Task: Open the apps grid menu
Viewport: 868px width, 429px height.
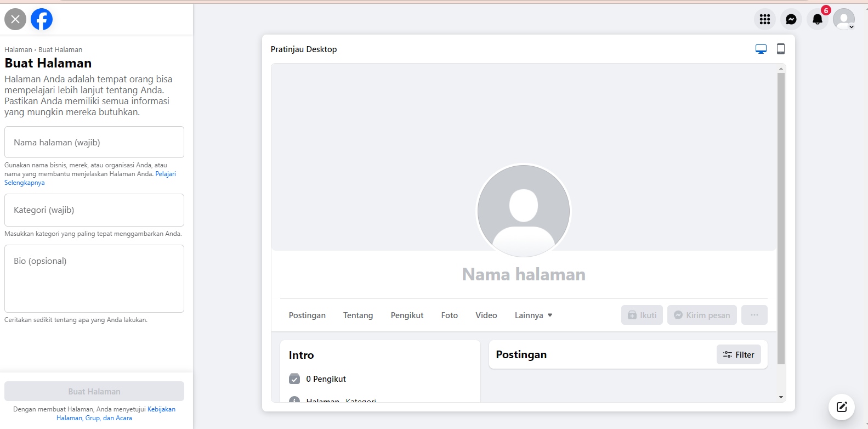Action: click(765, 19)
